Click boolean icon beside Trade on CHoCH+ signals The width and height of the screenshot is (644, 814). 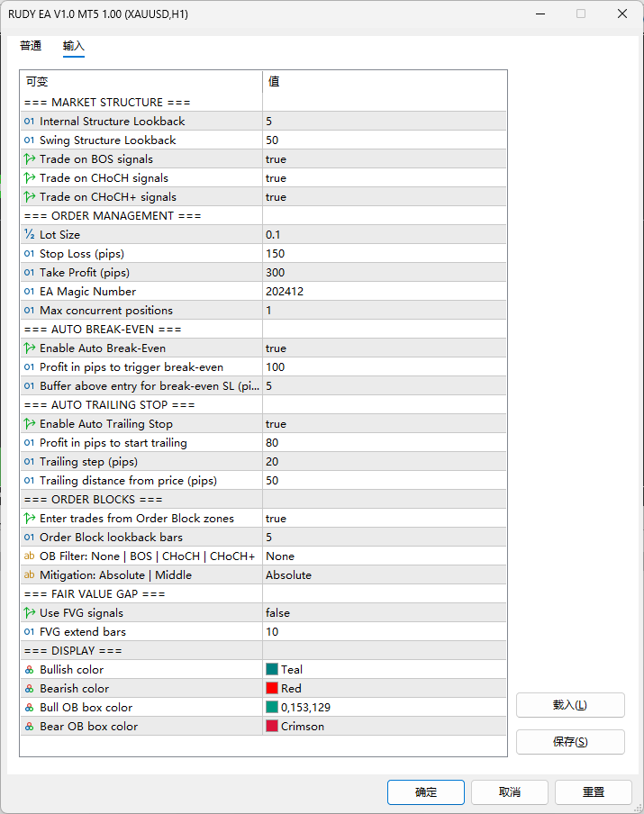[x=29, y=197]
